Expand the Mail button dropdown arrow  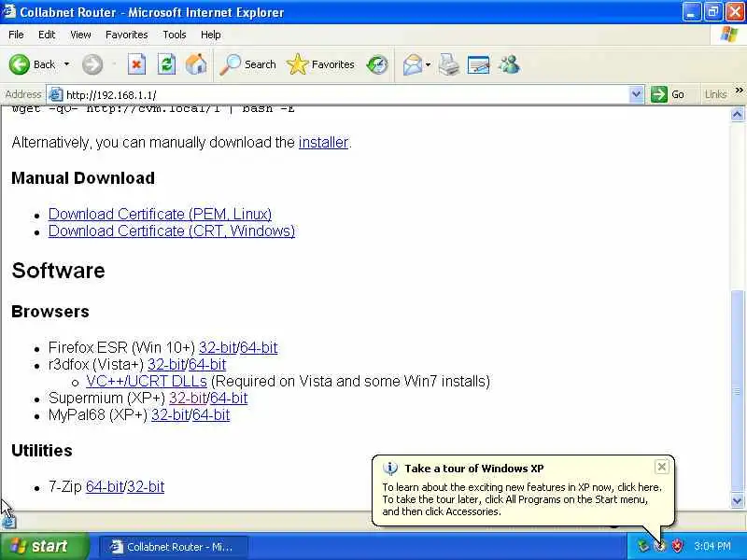click(x=428, y=64)
